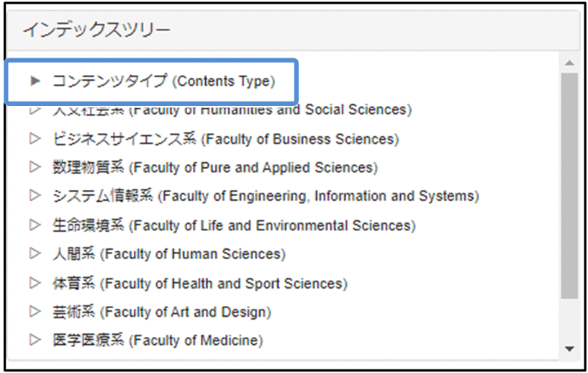Expand the Faculty of Art and Design arrow
This screenshot has height=373, width=588.
coord(35,312)
